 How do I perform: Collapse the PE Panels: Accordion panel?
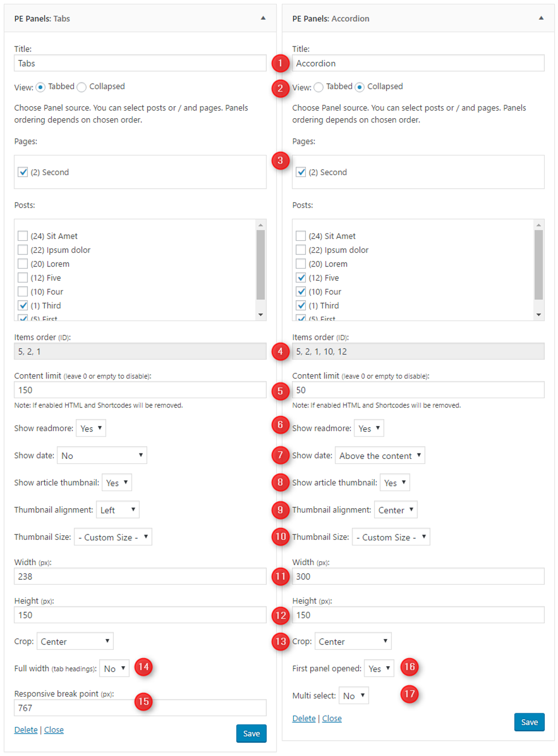click(540, 18)
